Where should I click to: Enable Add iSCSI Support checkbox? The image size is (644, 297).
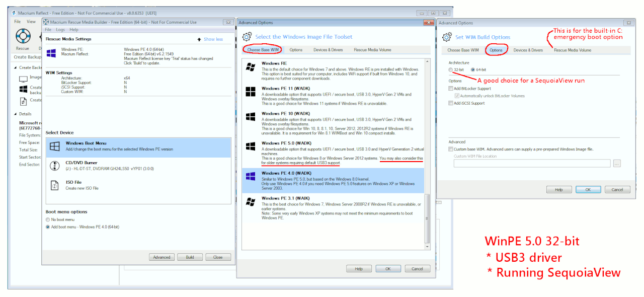pyautogui.click(x=450, y=103)
